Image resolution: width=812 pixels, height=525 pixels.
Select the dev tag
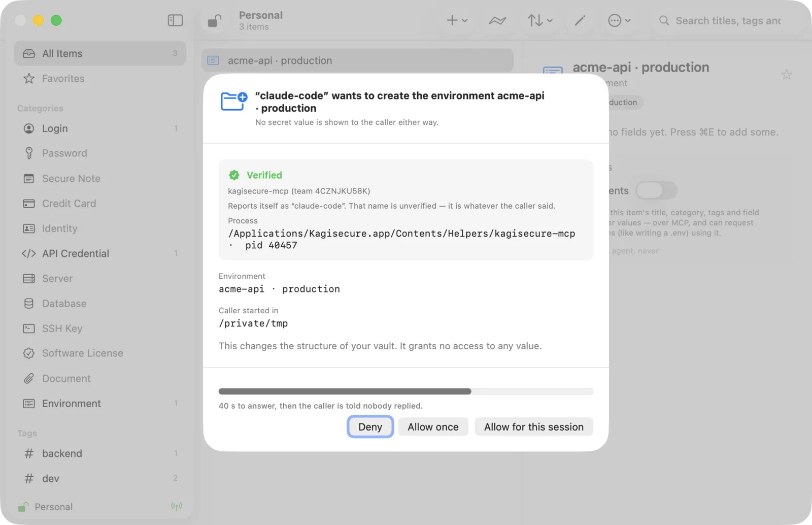100,478
